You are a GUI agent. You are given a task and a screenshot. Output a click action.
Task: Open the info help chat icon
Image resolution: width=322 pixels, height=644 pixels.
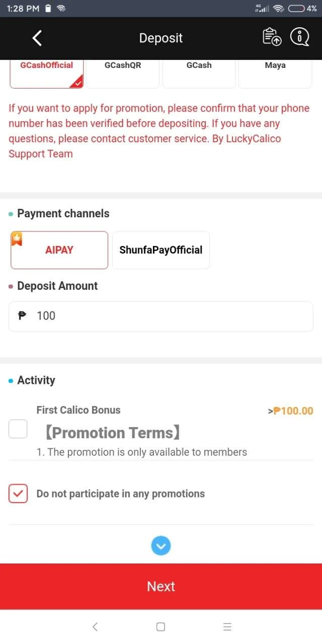click(300, 37)
